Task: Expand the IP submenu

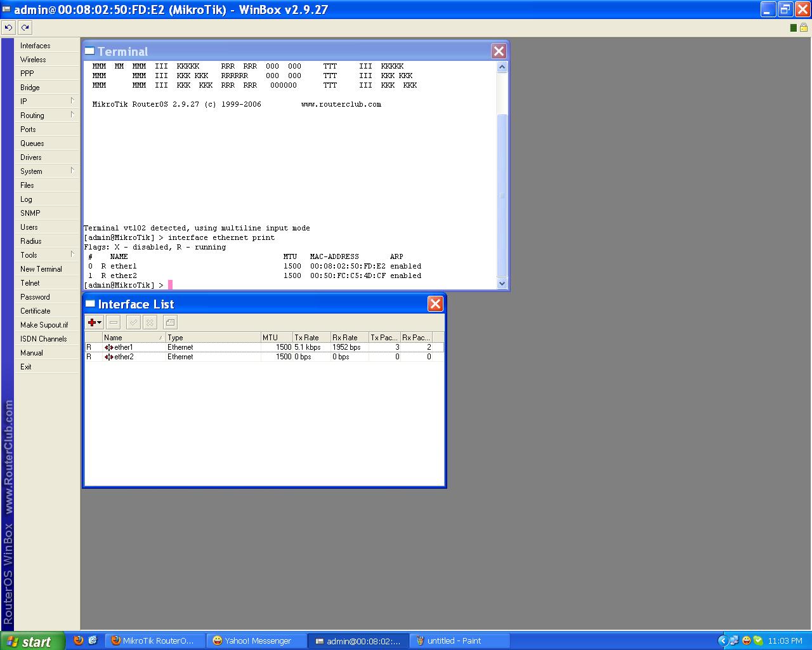Action: pyautogui.click(x=47, y=102)
